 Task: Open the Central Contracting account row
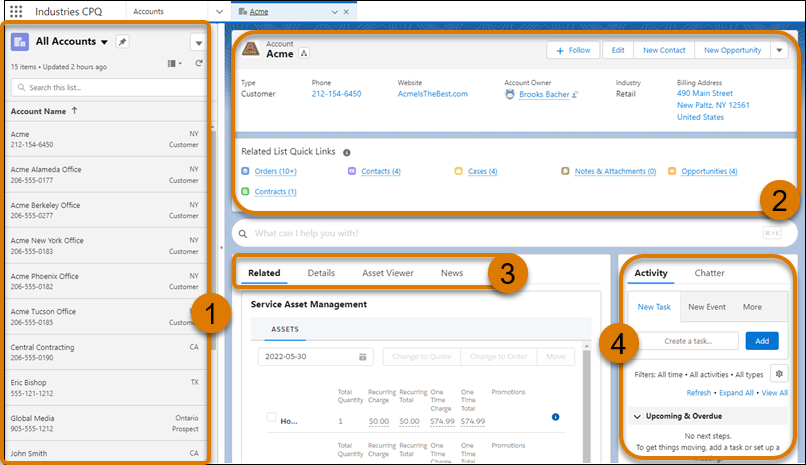104,352
